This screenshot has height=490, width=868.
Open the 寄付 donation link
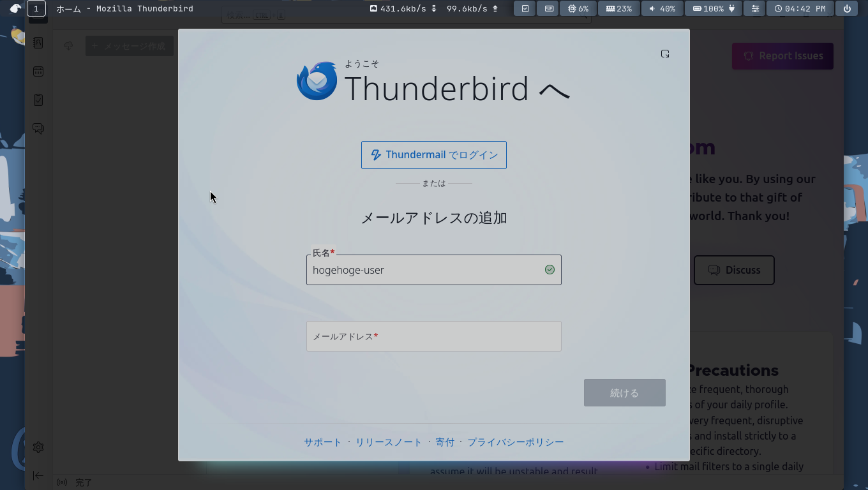[445, 442]
